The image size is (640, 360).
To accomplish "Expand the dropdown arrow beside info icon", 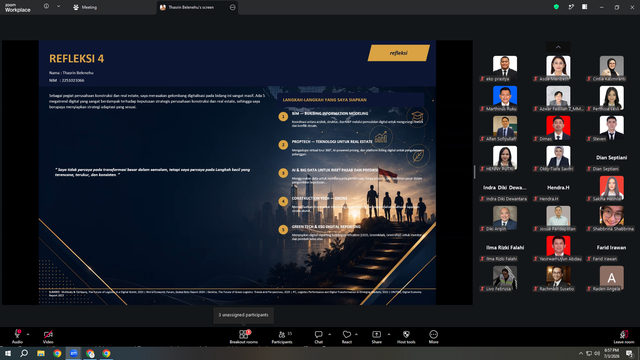I will (x=58, y=7).
